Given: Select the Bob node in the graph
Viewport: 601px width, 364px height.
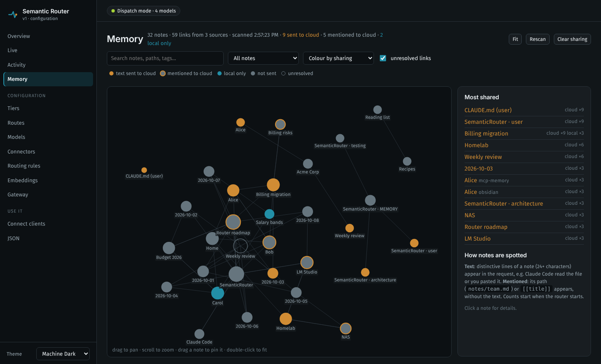Looking at the screenshot, I should tap(270, 242).
